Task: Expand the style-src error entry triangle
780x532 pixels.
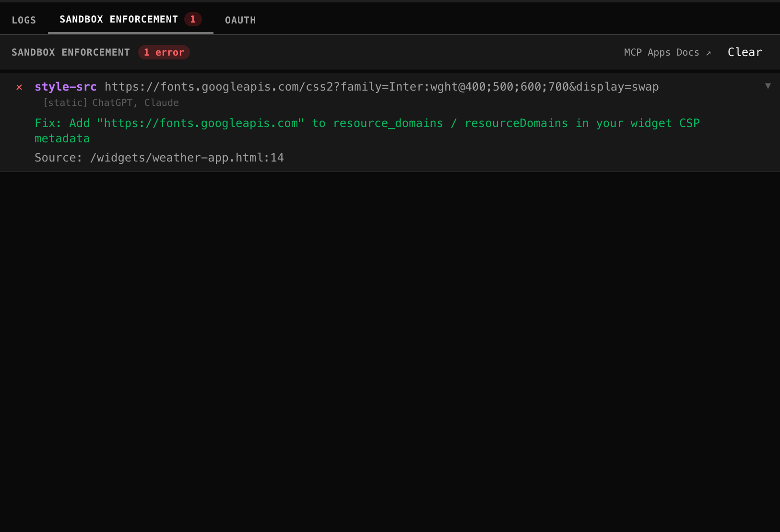Action: coord(768,86)
